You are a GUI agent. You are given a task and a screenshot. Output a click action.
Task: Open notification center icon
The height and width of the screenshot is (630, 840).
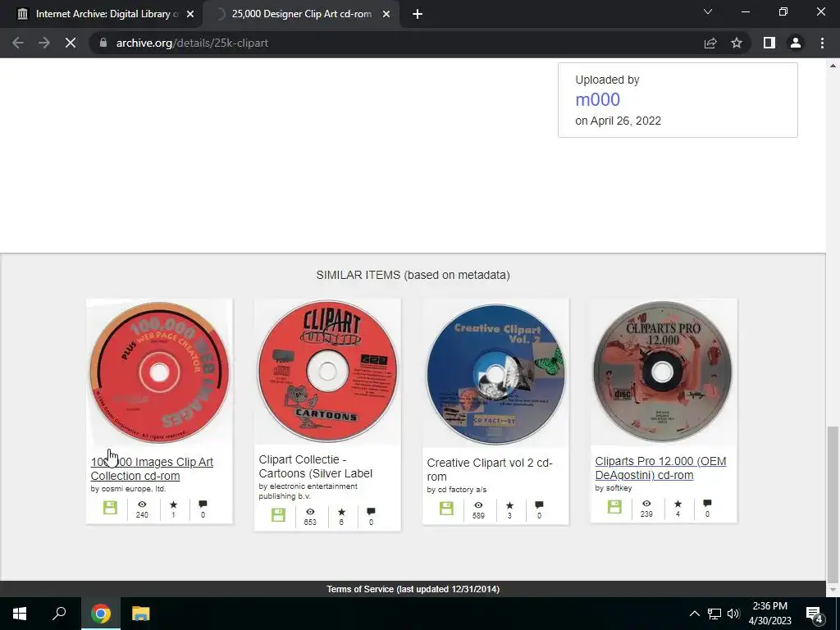pos(815,614)
